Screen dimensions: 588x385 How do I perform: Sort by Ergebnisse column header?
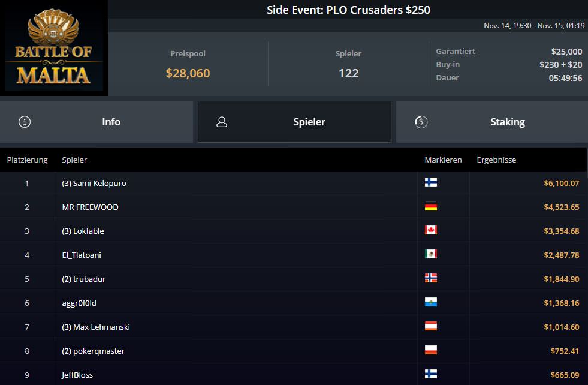[x=496, y=160]
